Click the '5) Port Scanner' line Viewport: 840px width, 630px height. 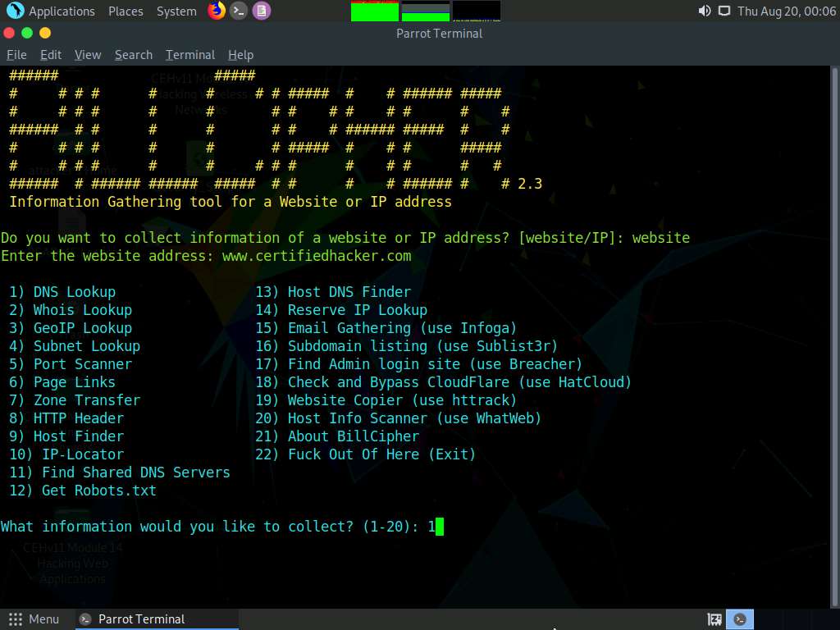(x=71, y=364)
